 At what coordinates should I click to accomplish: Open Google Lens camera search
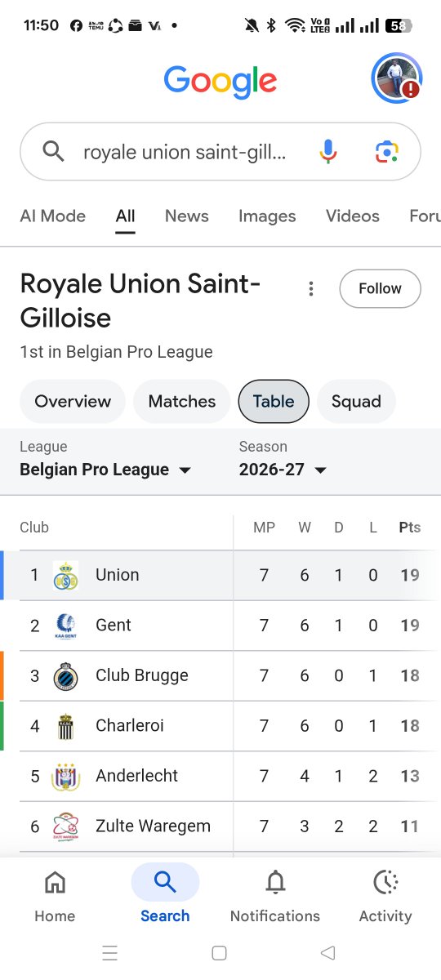click(386, 152)
